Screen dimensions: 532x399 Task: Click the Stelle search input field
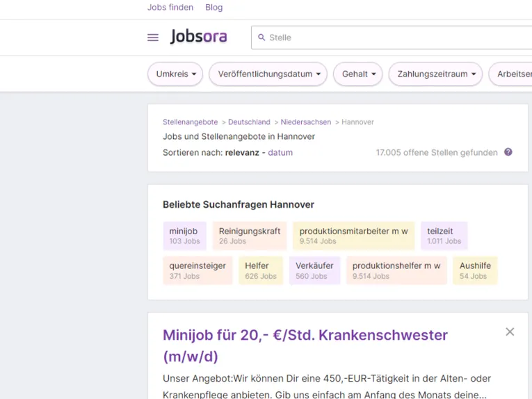point(392,38)
